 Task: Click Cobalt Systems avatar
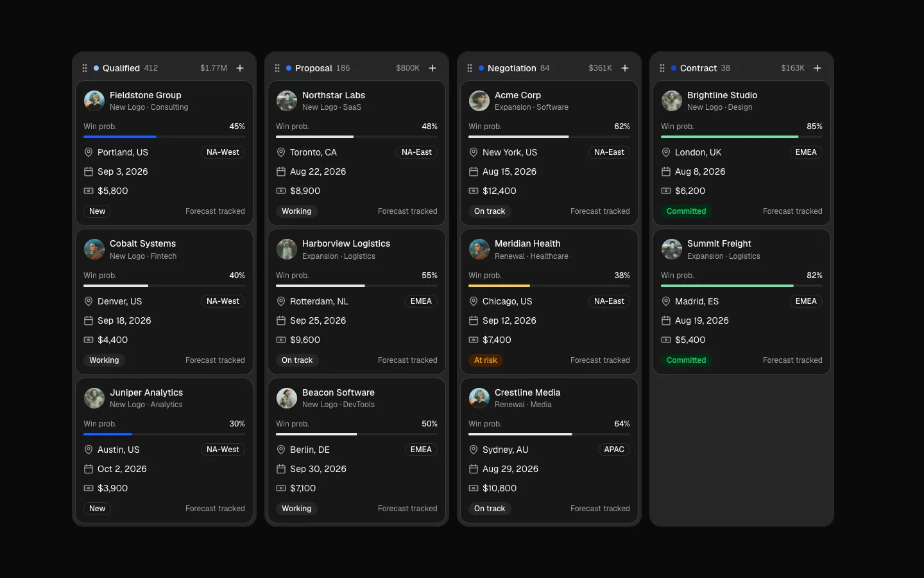(94, 249)
